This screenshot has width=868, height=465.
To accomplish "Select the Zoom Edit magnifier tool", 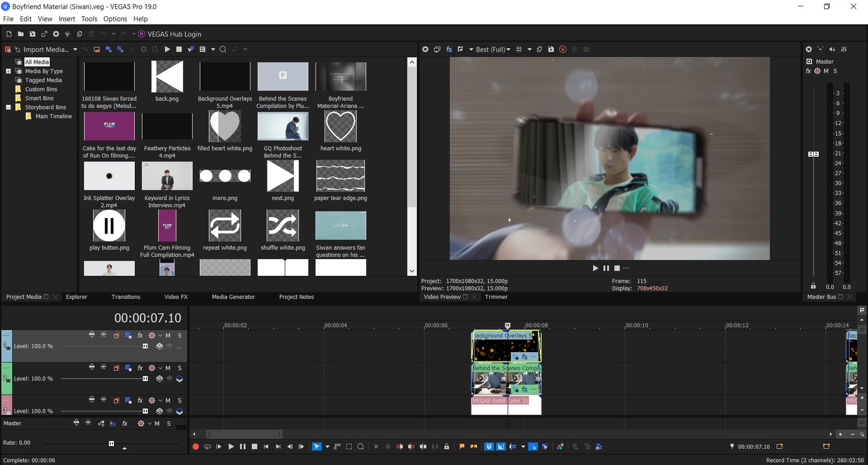I will [361, 446].
